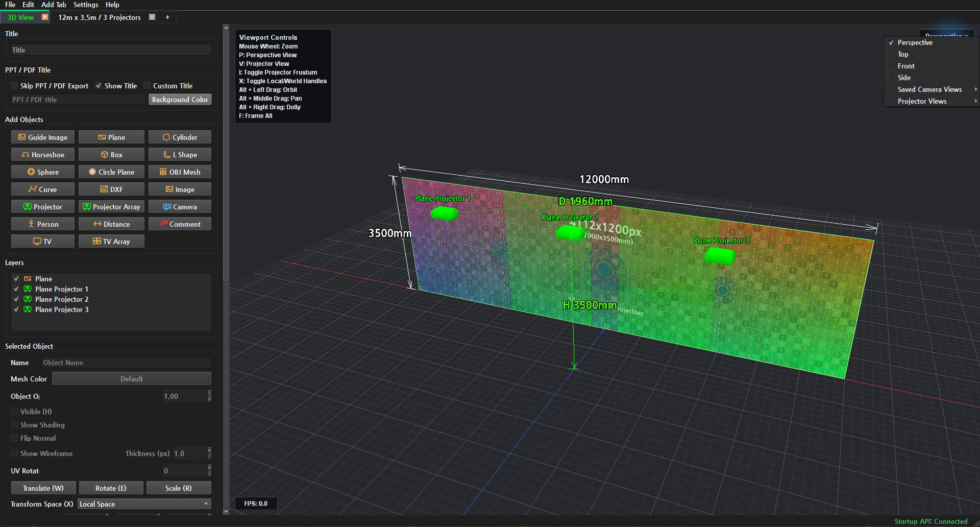Activate Rotate (E) mode

(111, 488)
